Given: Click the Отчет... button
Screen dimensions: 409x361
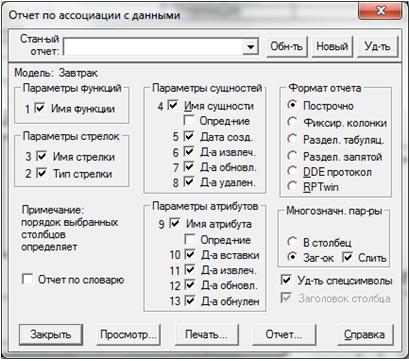Looking at the screenshot, I should click(284, 334).
